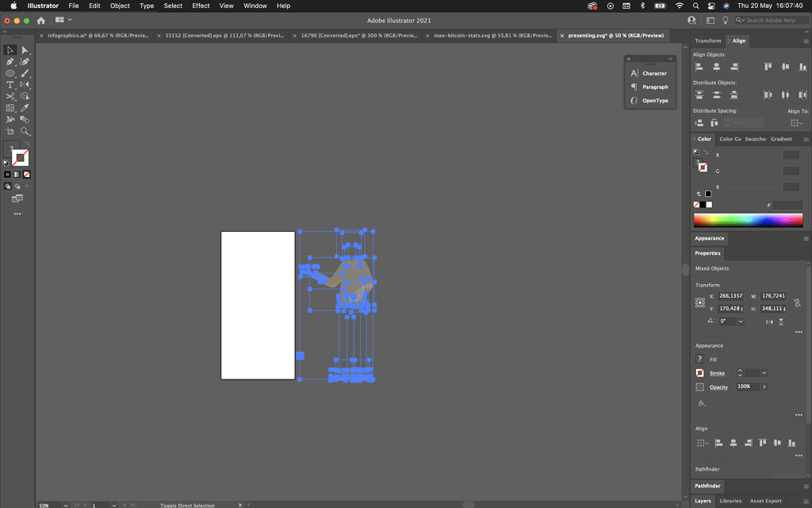Open the Character panel button
This screenshot has height=508, width=812.
(x=650, y=73)
